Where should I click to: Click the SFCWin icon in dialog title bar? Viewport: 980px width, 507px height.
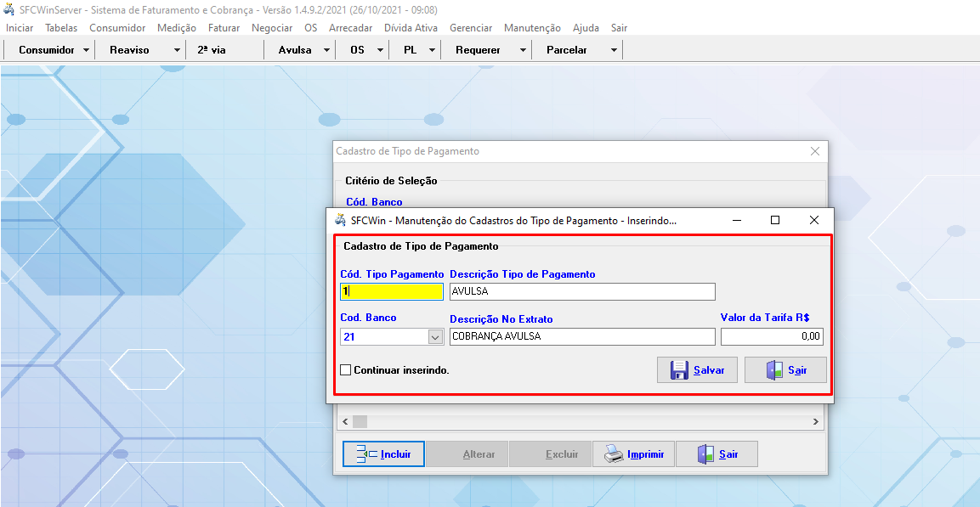tap(341, 220)
